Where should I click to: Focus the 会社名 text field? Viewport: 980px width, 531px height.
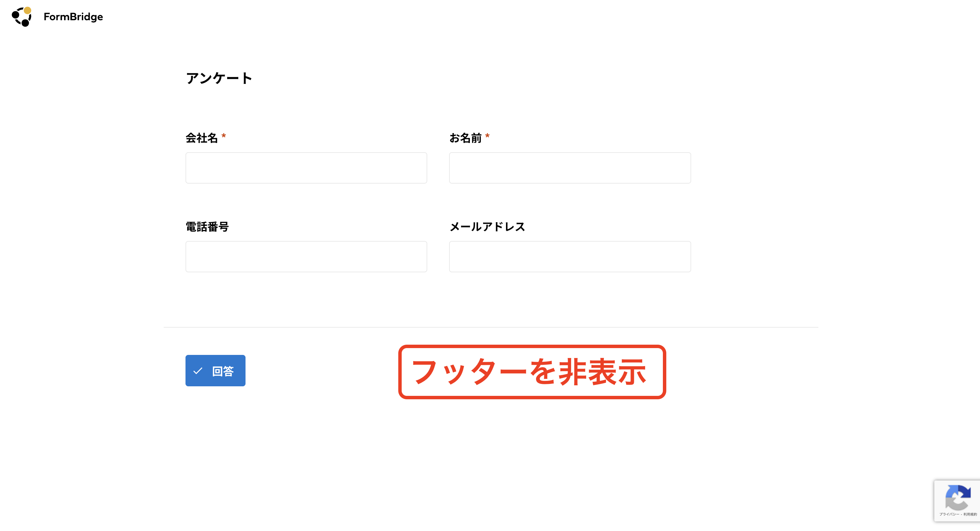[x=306, y=168]
